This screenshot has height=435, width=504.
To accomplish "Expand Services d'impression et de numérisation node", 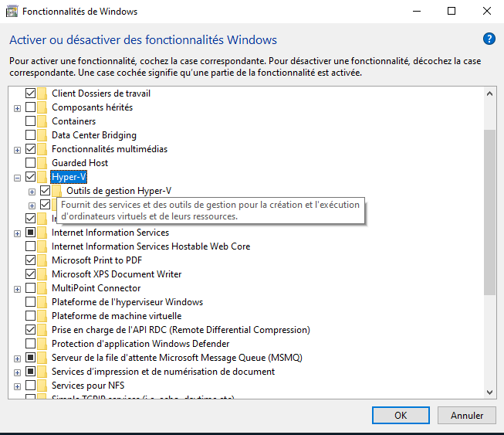I will click(x=17, y=373).
